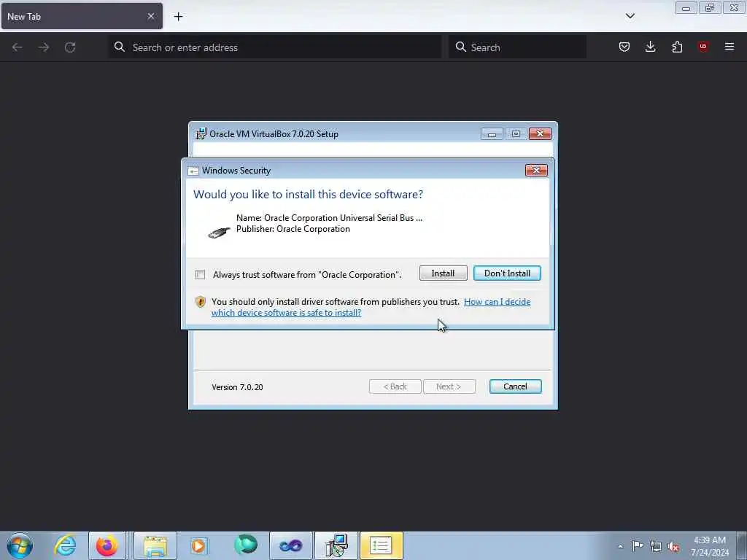Click the browser forward arrow
Image resolution: width=747 pixels, height=560 pixels.
[x=43, y=47]
